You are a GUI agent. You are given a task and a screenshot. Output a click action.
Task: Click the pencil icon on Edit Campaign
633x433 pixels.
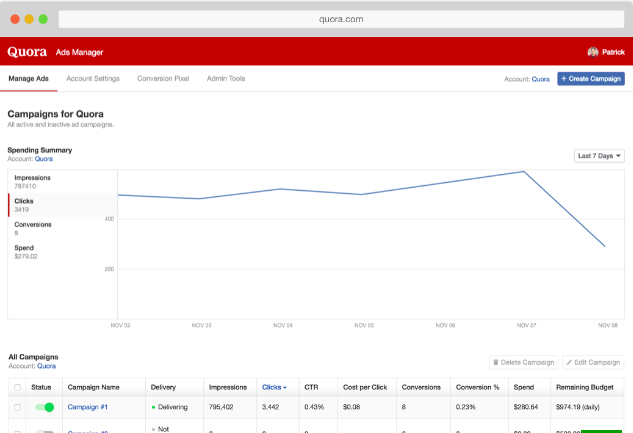coord(569,362)
